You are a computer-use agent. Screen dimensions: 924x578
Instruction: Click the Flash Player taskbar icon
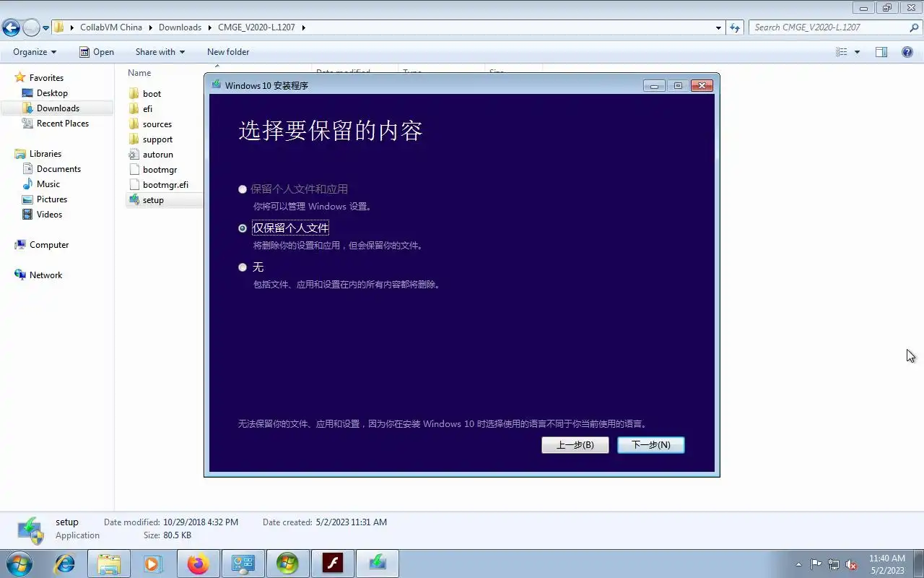point(332,564)
